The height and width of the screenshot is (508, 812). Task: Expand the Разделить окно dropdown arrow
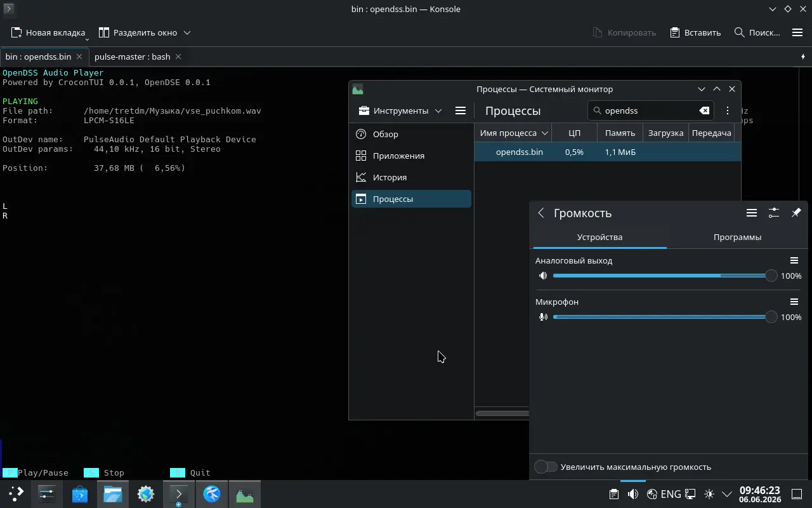(187, 32)
